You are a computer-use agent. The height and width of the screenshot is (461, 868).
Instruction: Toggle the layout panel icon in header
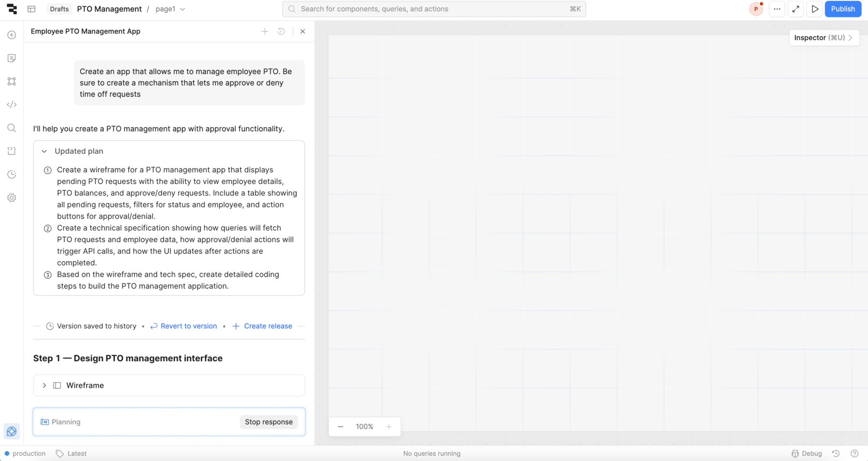coord(31,9)
